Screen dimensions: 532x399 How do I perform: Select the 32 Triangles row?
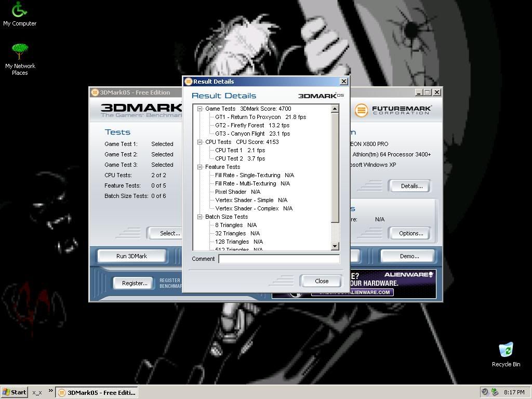237,233
